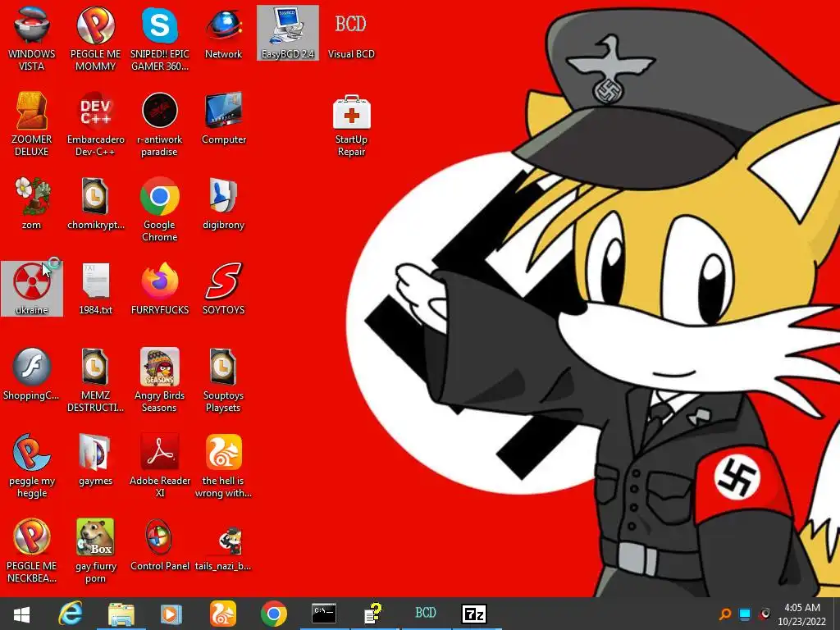840x630 pixels.
Task: Open Angry Birds Seasons shortcut
Action: 159,381
